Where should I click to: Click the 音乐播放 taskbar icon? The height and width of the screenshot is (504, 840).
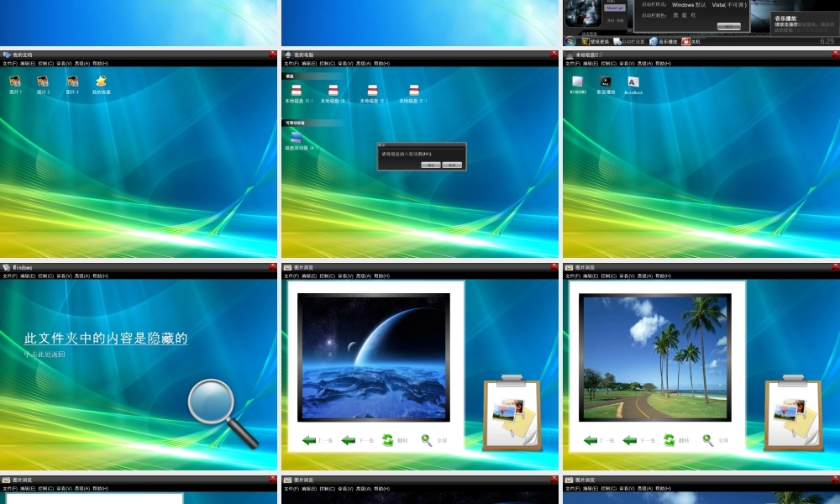(x=664, y=39)
